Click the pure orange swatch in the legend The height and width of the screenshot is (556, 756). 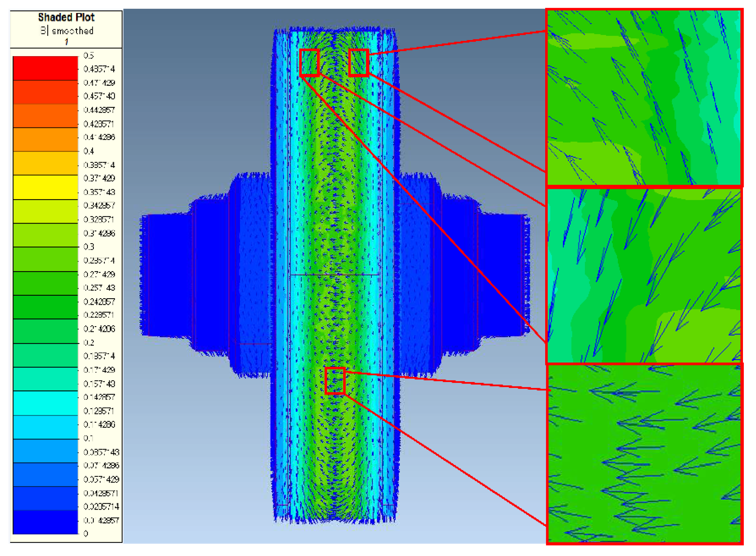click(x=45, y=139)
